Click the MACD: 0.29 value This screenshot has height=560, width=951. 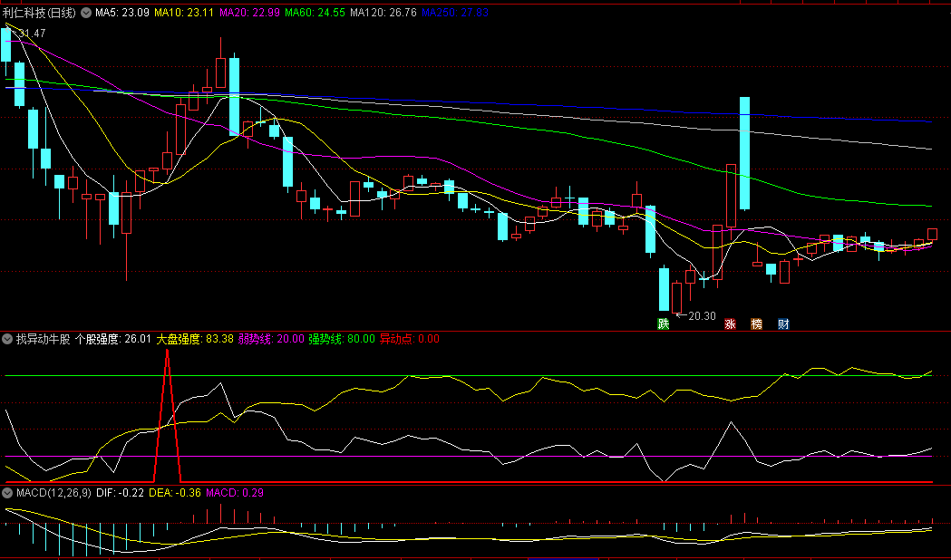[235, 493]
